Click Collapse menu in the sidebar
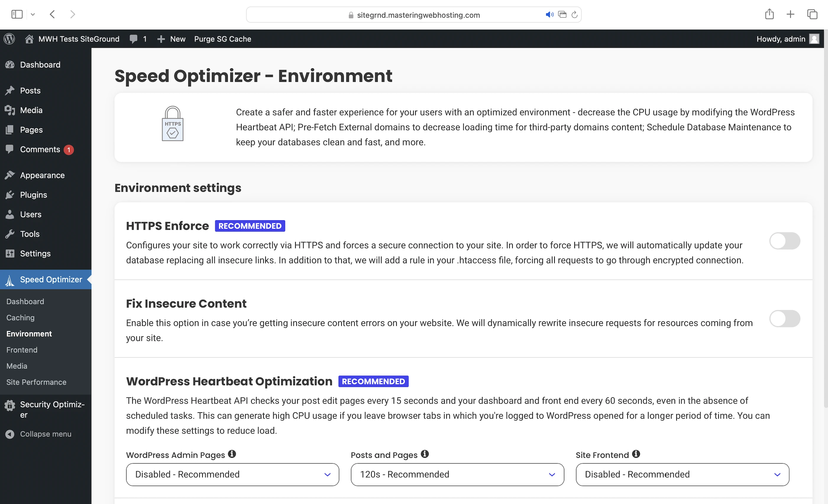This screenshot has width=828, height=504. click(45, 434)
